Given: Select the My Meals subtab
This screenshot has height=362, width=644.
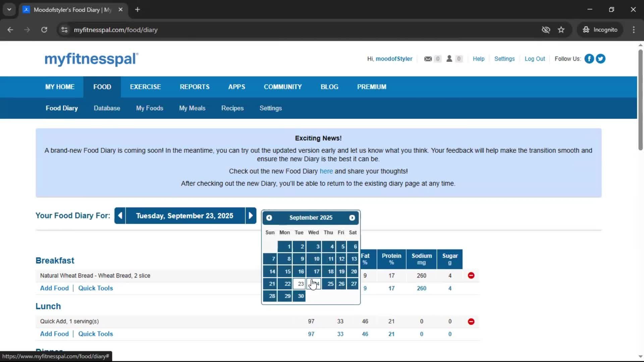Looking at the screenshot, I should (192, 108).
